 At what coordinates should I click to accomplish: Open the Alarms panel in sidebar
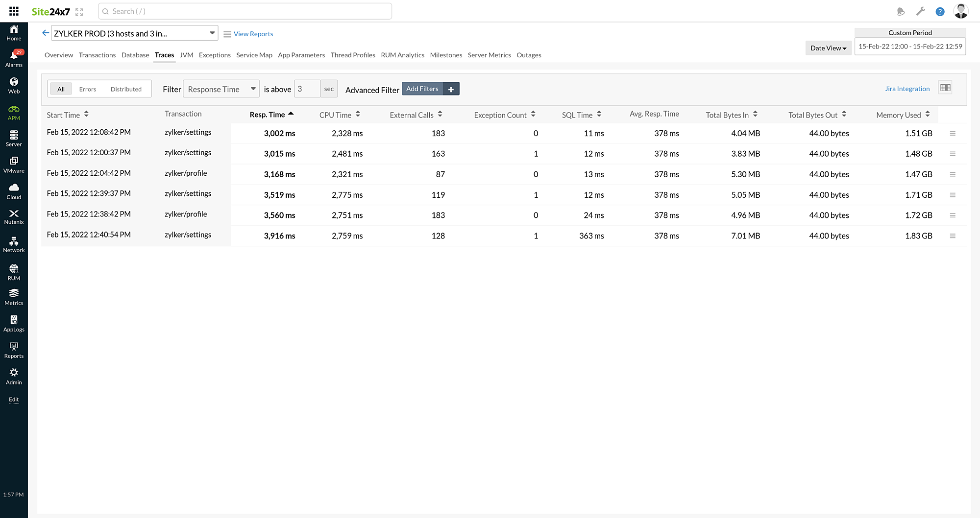click(x=14, y=58)
